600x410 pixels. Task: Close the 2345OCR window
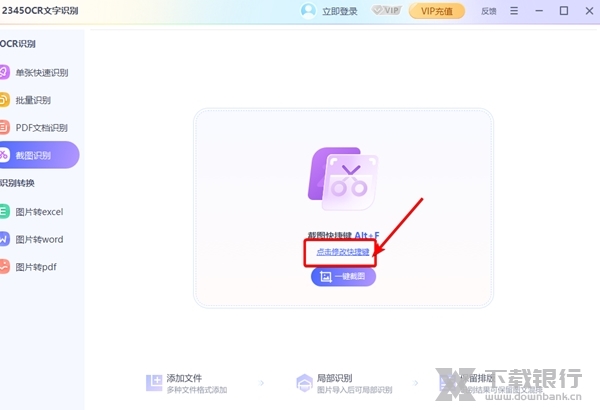click(x=589, y=11)
